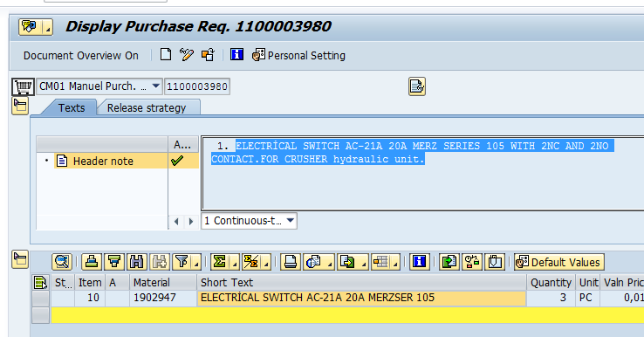Switch to the Texts tab
644x337 pixels.
click(72, 107)
